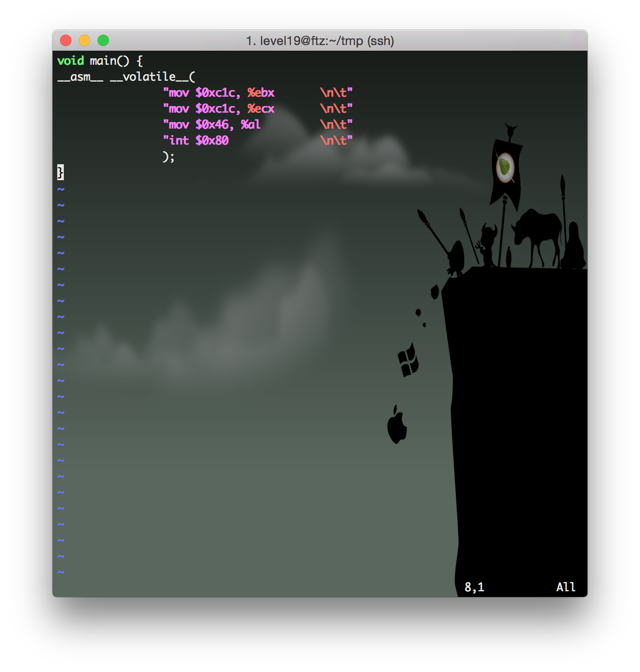This screenshot has width=640, height=672.
Task: Click the '__volatile__(' text
Action: [x=152, y=76]
